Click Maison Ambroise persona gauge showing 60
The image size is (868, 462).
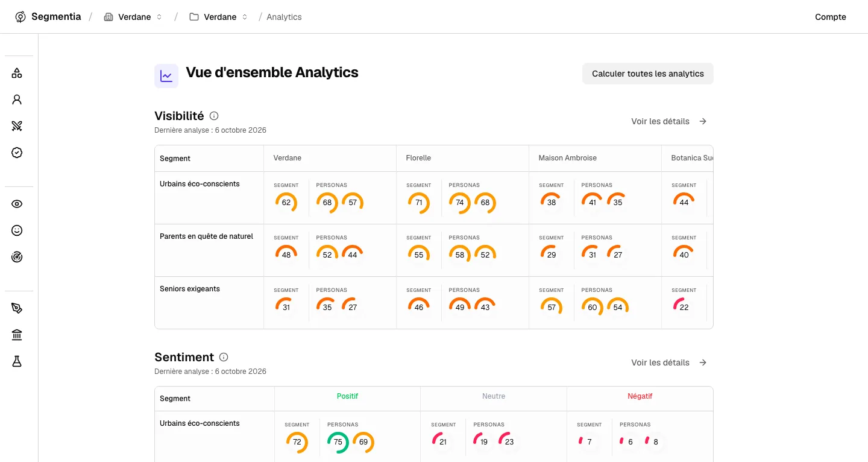click(x=593, y=308)
